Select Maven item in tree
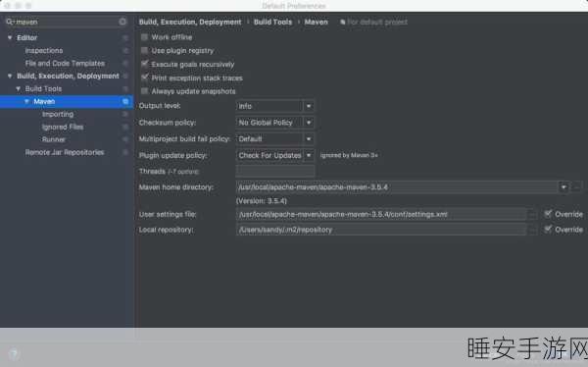 44,101
